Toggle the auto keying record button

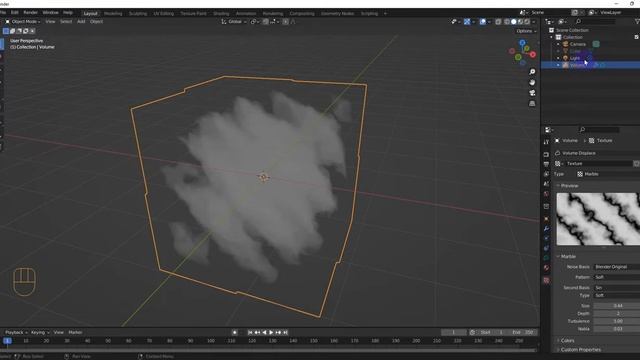tap(234, 333)
